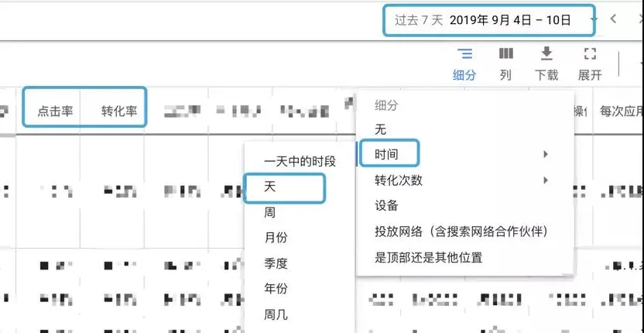This screenshot has height=333, width=644.
Task: Click the 下载 download icon
Action: click(546, 54)
